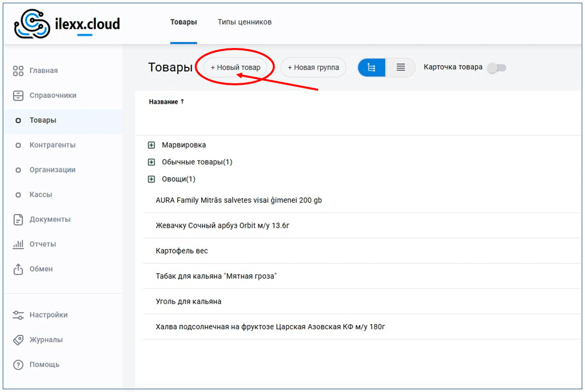Click the ilexx.cloud logo

coord(67,24)
